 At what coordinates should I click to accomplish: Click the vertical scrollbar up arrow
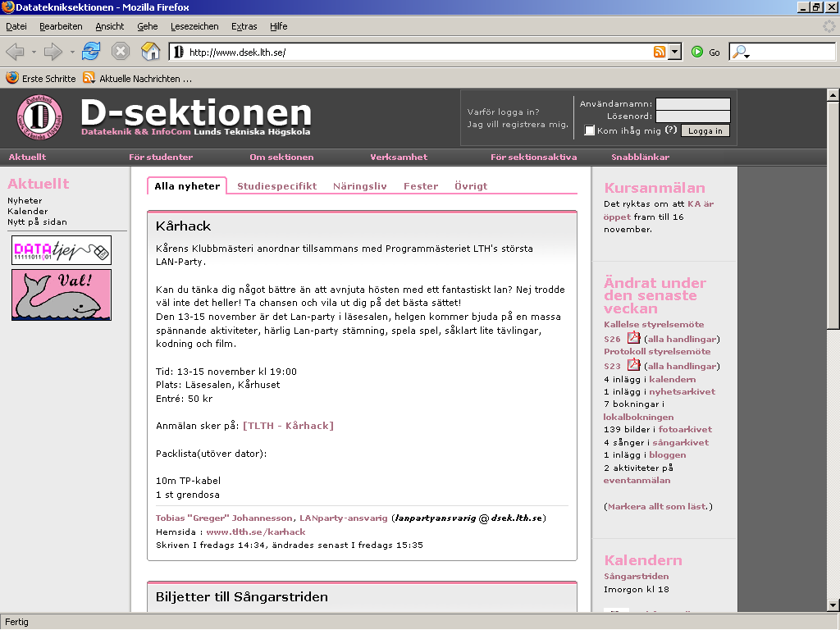833,95
